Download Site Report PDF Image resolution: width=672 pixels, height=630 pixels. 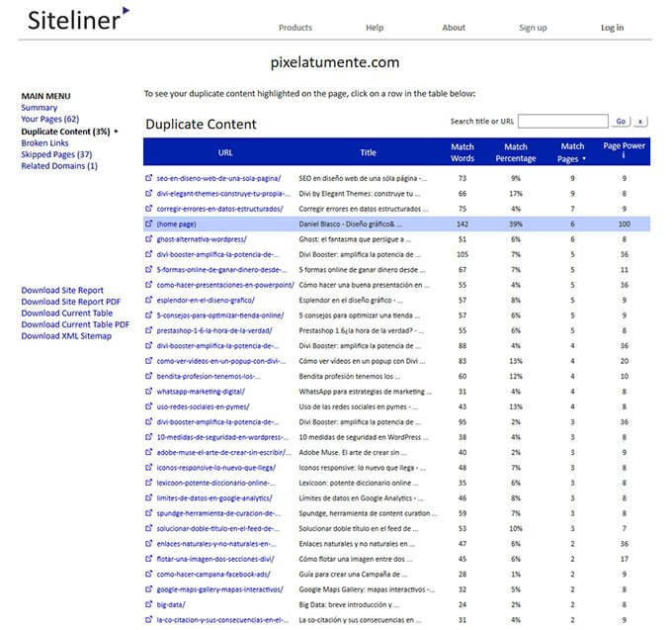71,302
